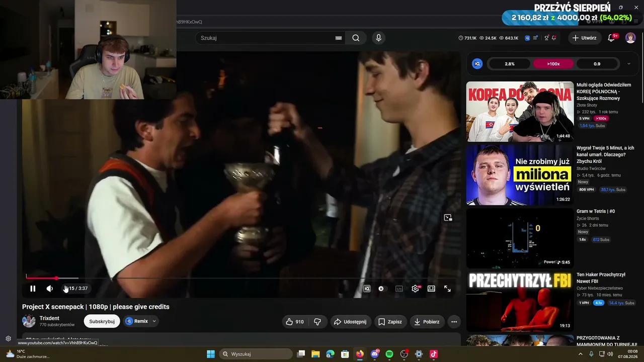Open the vidIQ alert bell in header
Viewport: 644px width, 362px height.
554,38
